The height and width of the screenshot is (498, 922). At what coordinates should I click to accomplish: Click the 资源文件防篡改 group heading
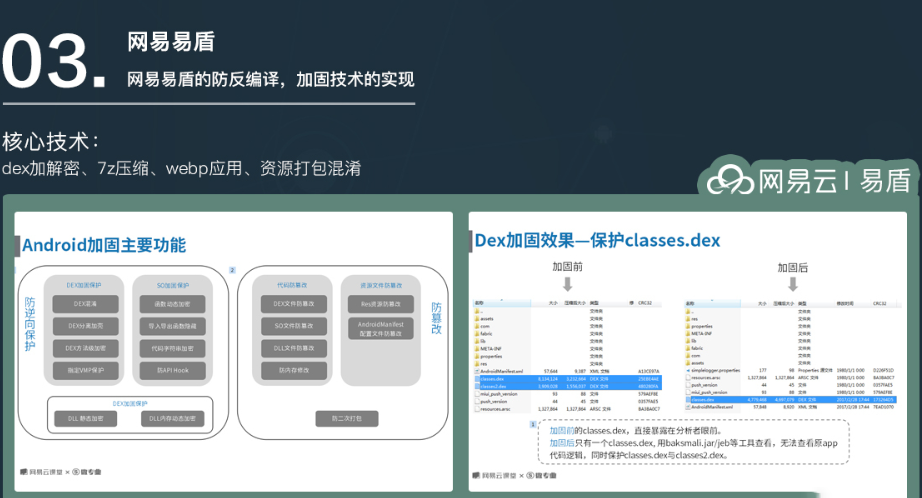pyautogui.click(x=381, y=285)
